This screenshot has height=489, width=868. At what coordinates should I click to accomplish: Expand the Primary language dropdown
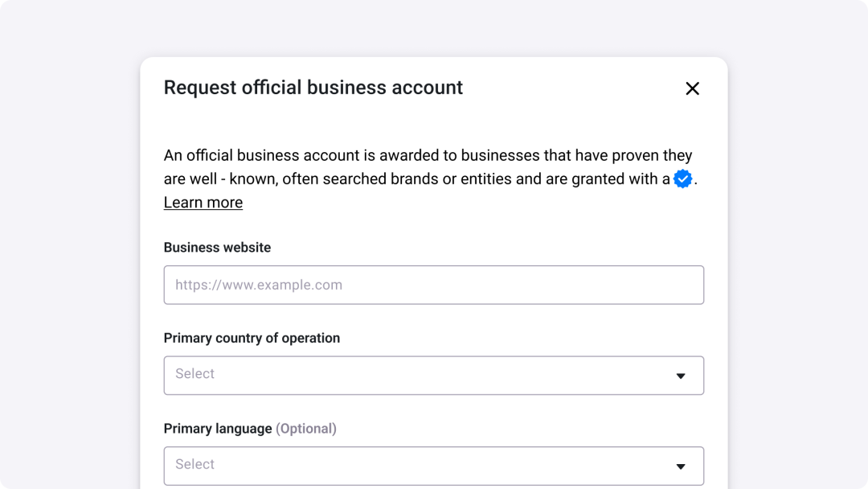click(x=433, y=466)
